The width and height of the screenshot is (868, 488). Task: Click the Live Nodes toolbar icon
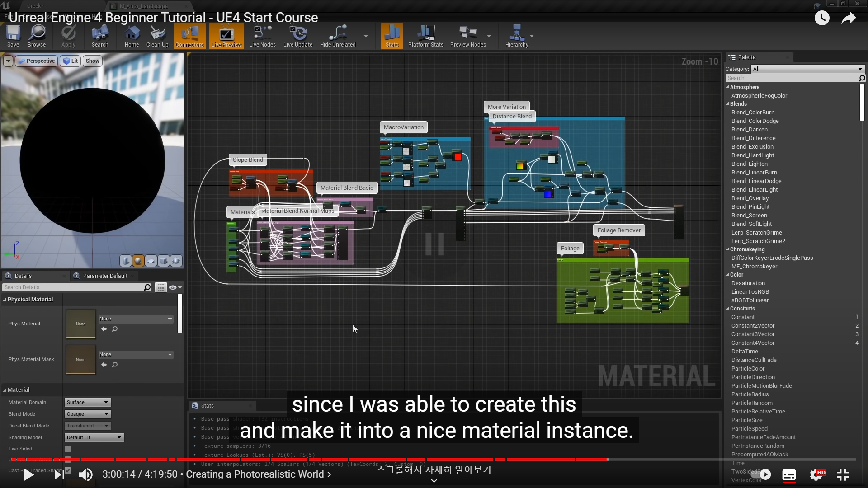(x=262, y=36)
